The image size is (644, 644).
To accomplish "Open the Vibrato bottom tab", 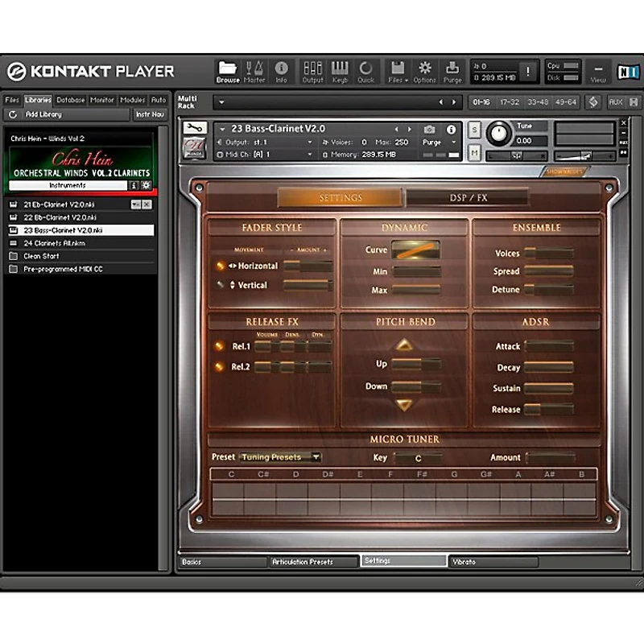I will (493, 561).
